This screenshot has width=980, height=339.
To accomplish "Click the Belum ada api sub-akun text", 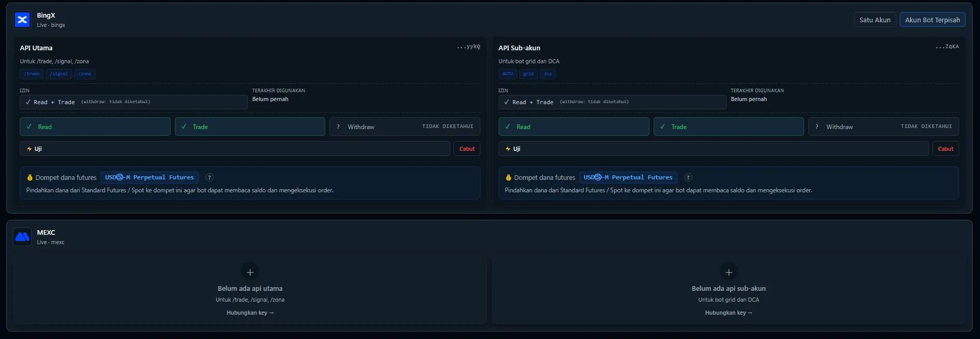I will [x=728, y=288].
